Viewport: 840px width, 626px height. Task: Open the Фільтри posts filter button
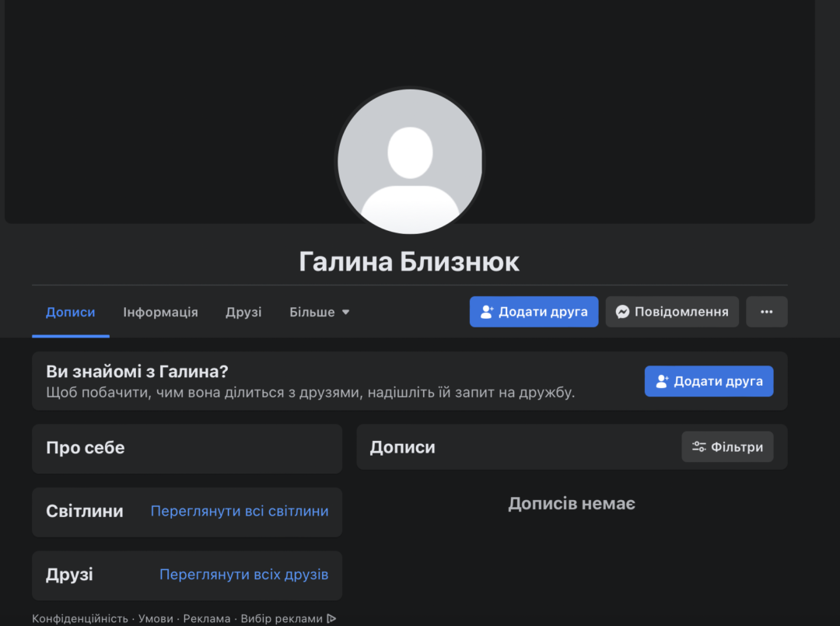(727, 446)
